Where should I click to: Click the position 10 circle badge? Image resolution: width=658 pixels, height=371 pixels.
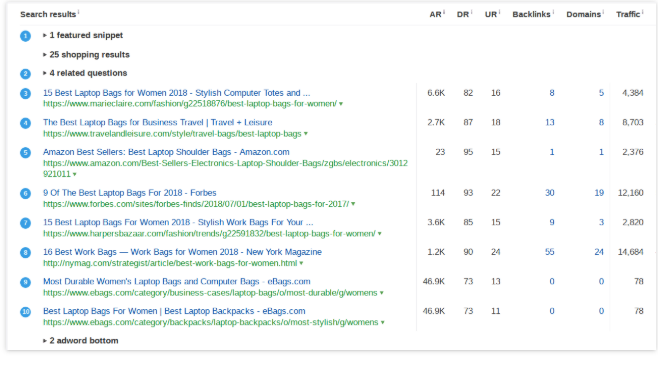tap(25, 311)
